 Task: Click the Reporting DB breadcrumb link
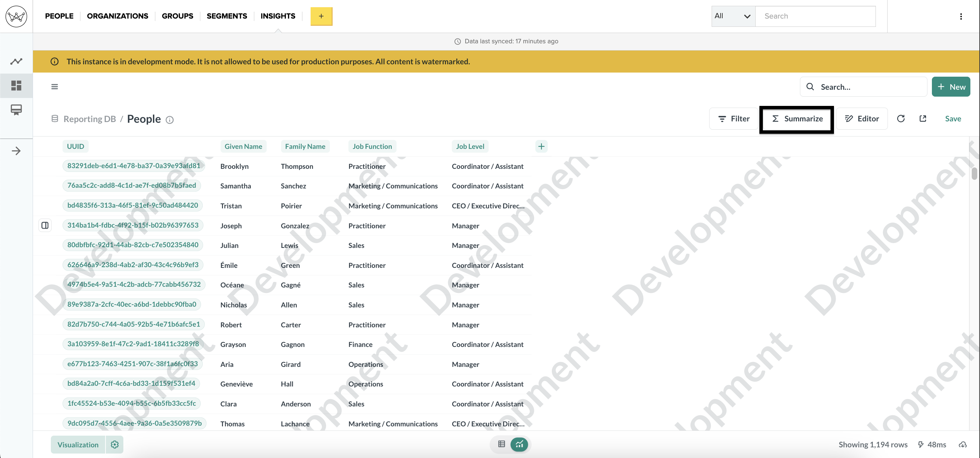[90, 119]
